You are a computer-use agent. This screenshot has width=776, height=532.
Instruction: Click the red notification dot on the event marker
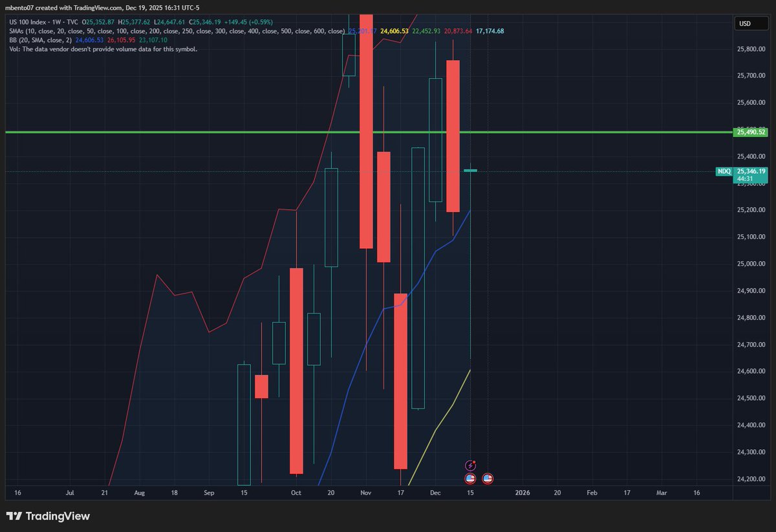[x=474, y=461]
